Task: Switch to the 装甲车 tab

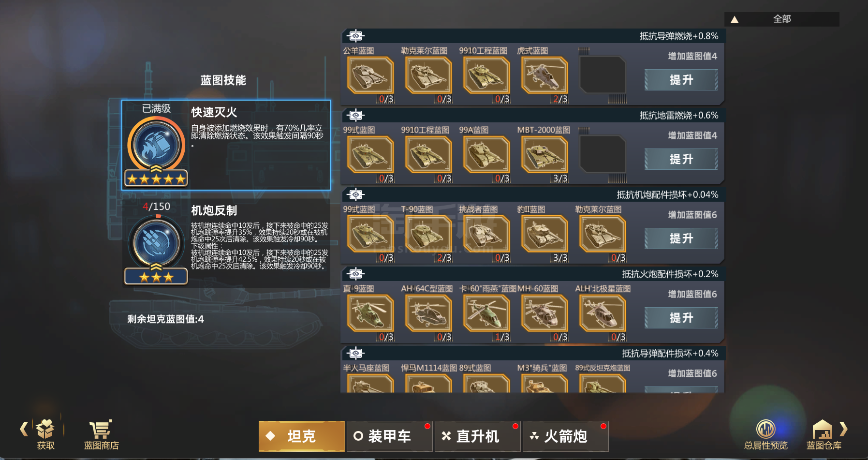Action: (390, 436)
